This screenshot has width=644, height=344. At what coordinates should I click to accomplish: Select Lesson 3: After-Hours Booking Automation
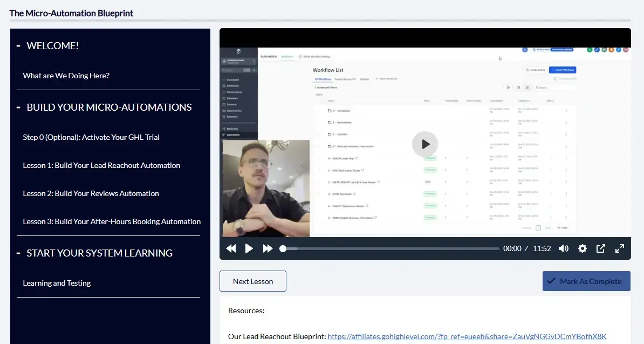[x=112, y=221]
